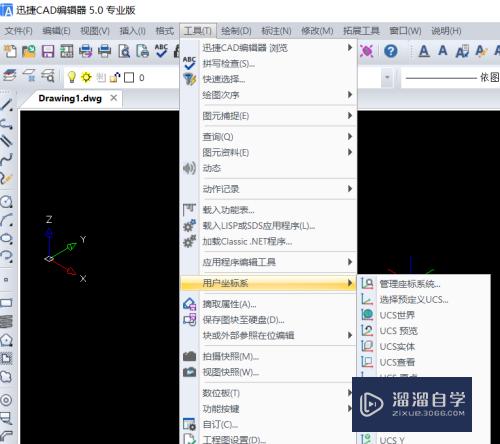Click the Save As icon
Image resolution: width=500 pixels, height=444 pixels.
pos(67,51)
